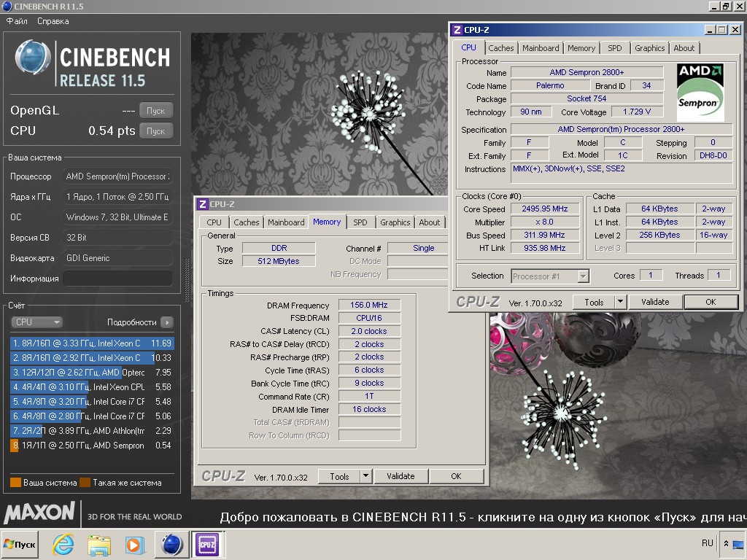Viewport: 747px width, 560px height.
Task: Open the Файл menu
Action: click(17, 21)
